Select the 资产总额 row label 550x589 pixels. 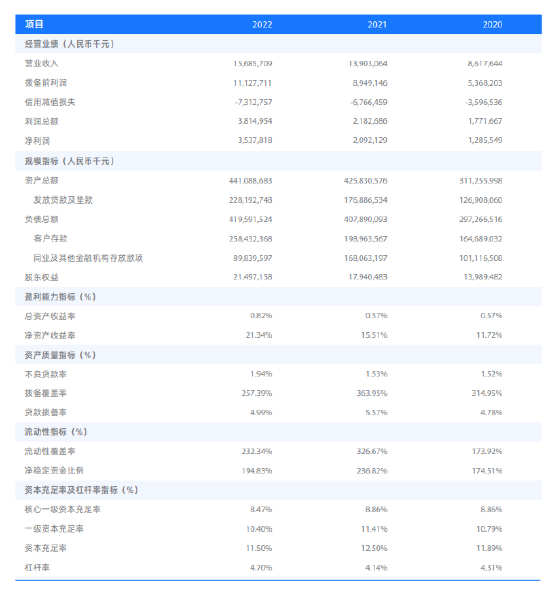[x=41, y=181]
